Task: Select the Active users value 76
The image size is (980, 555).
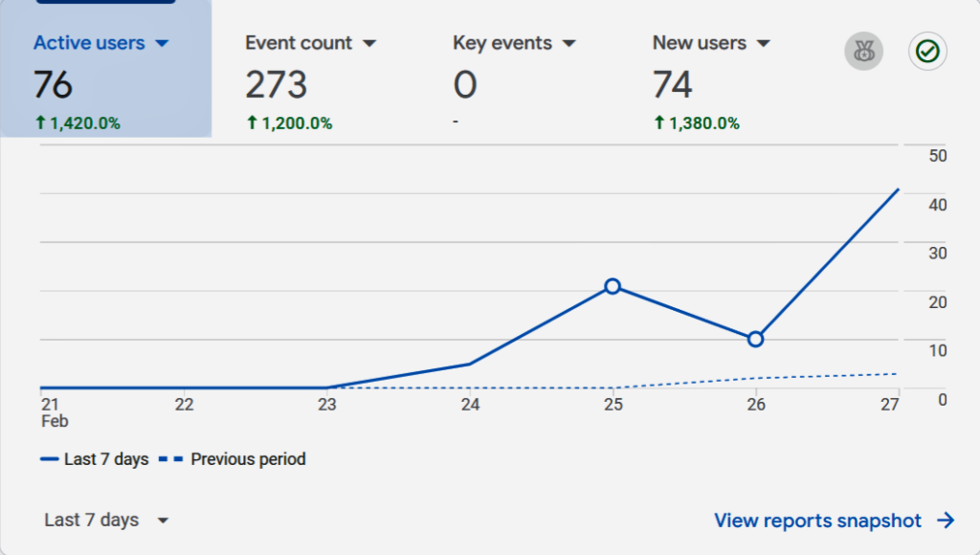Action: coord(54,86)
